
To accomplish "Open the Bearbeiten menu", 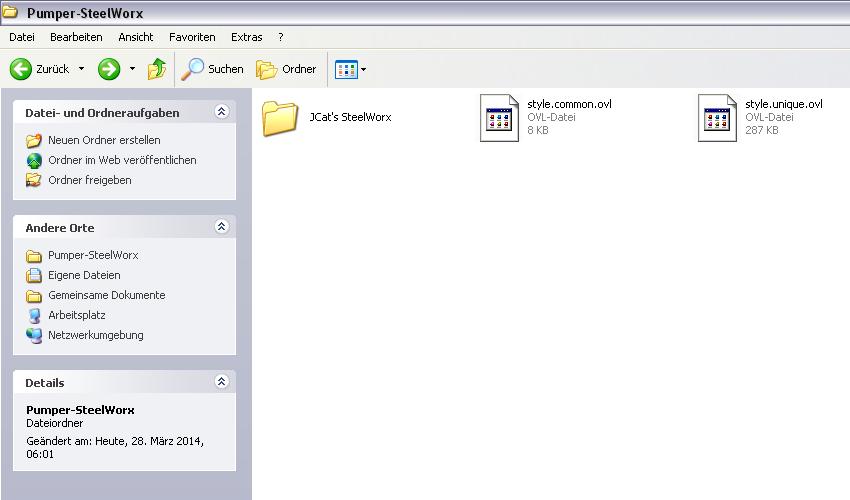I will tap(76, 37).
